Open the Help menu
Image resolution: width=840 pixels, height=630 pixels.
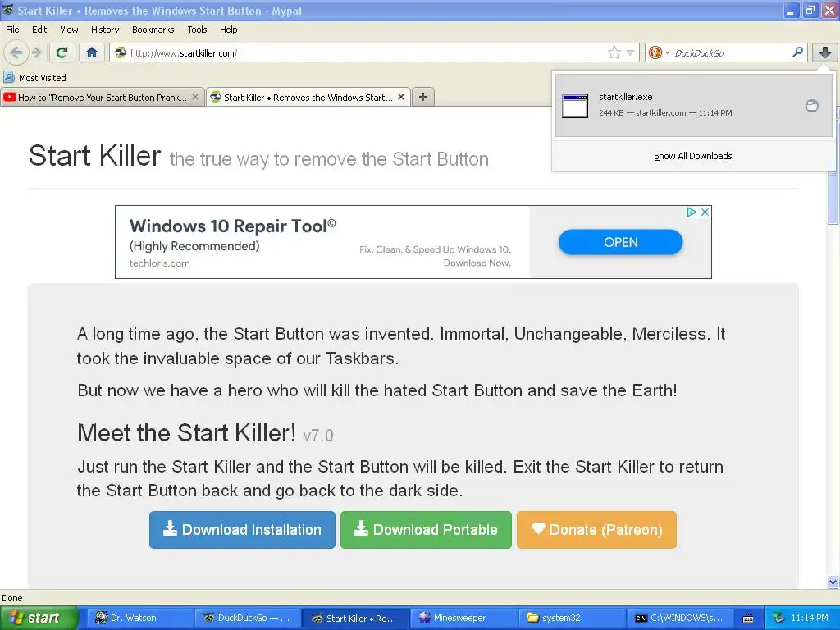click(x=229, y=30)
